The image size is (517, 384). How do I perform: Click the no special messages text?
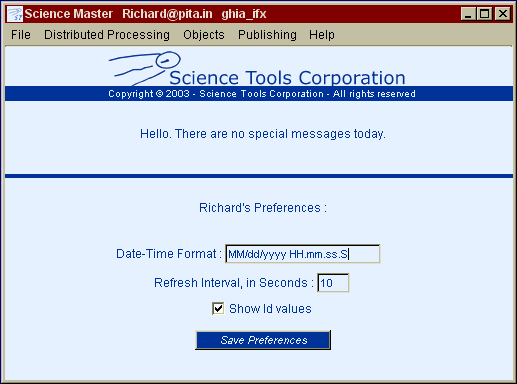(263, 134)
